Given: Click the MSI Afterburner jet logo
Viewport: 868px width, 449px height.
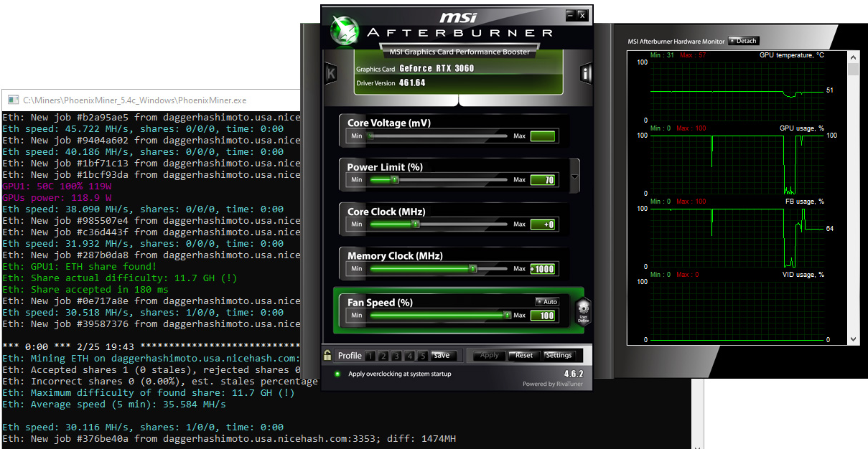Looking at the screenshot, I should (x=345, y=29).
